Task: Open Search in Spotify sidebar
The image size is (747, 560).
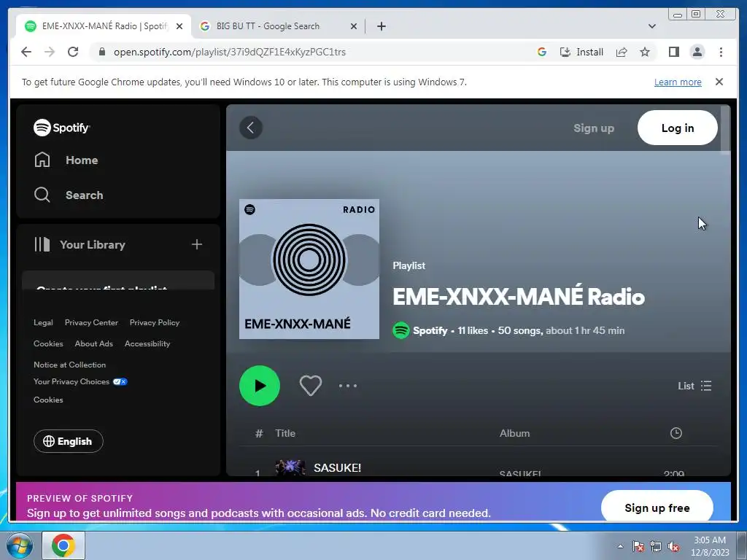Action: [69, 195]
